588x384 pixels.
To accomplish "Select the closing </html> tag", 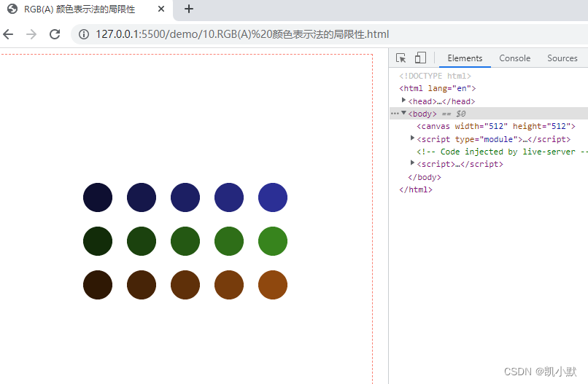I will pyautogui.click(x=416, y=189).
